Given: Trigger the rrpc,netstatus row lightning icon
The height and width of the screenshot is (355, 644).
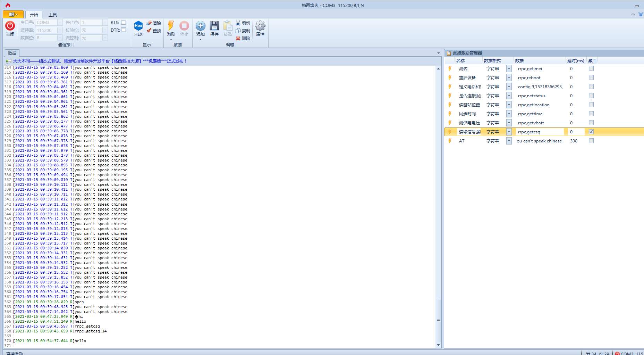Looking at the screenshot, I should click(x=450, y=96).
